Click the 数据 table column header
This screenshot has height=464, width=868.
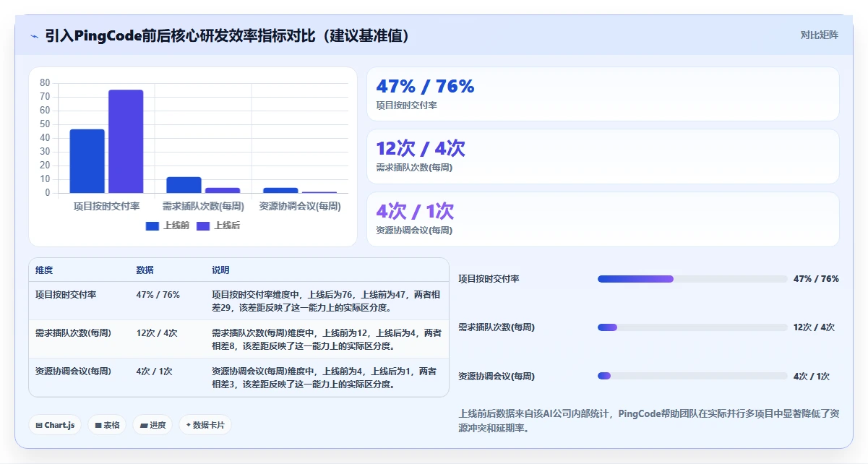tap(145, 270)
